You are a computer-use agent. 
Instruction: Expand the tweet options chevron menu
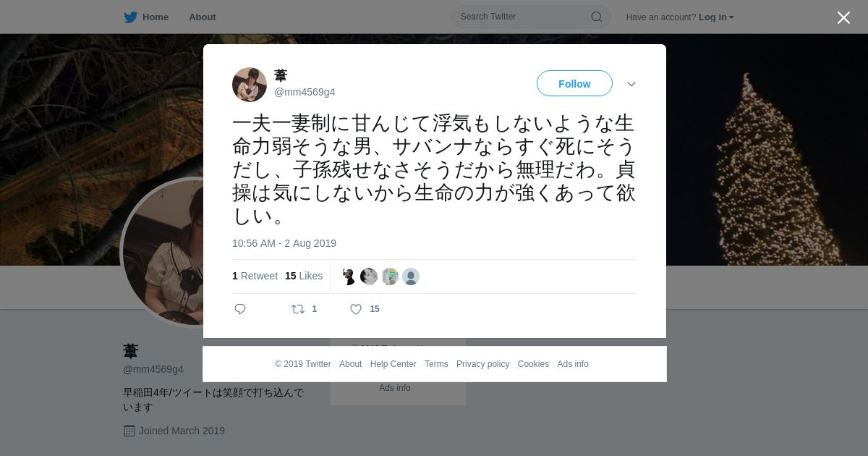[x=631, y=84]
